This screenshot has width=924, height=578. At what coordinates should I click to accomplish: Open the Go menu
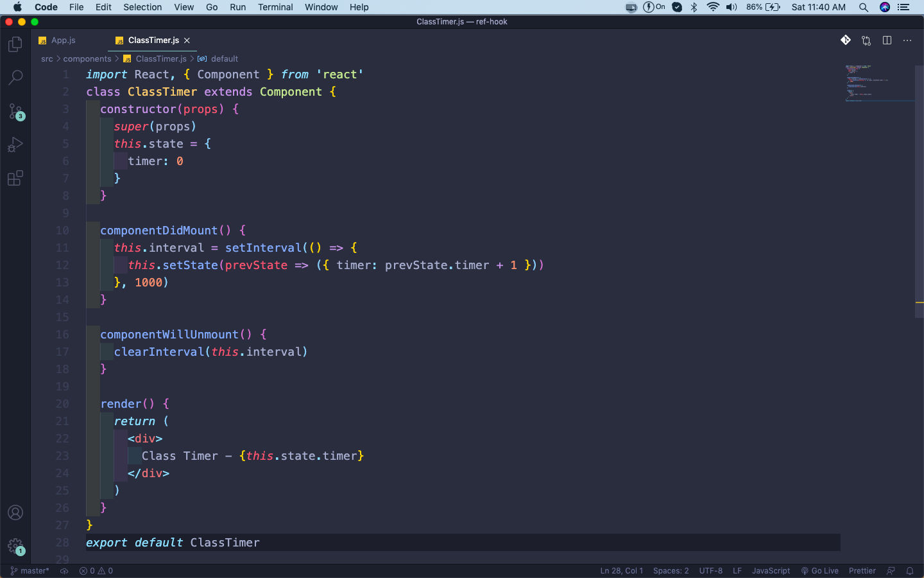pyautogui.click(x=212, y=7)
